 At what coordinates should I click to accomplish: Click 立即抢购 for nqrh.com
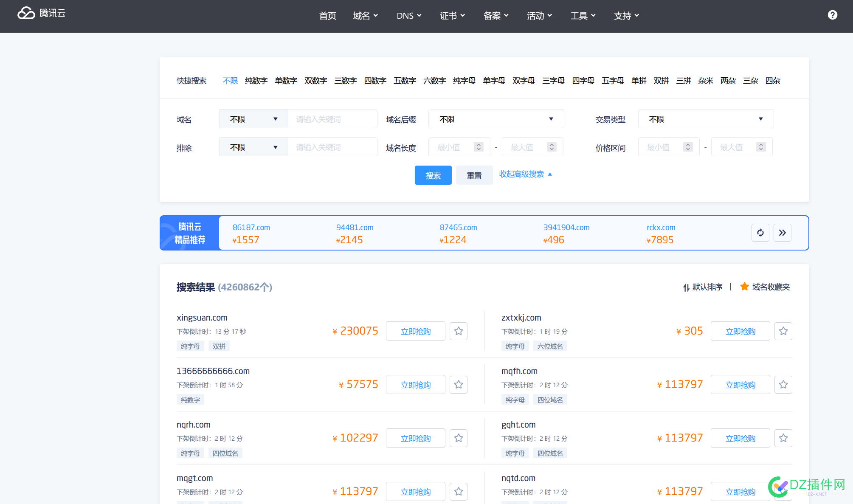coord(416,438)
